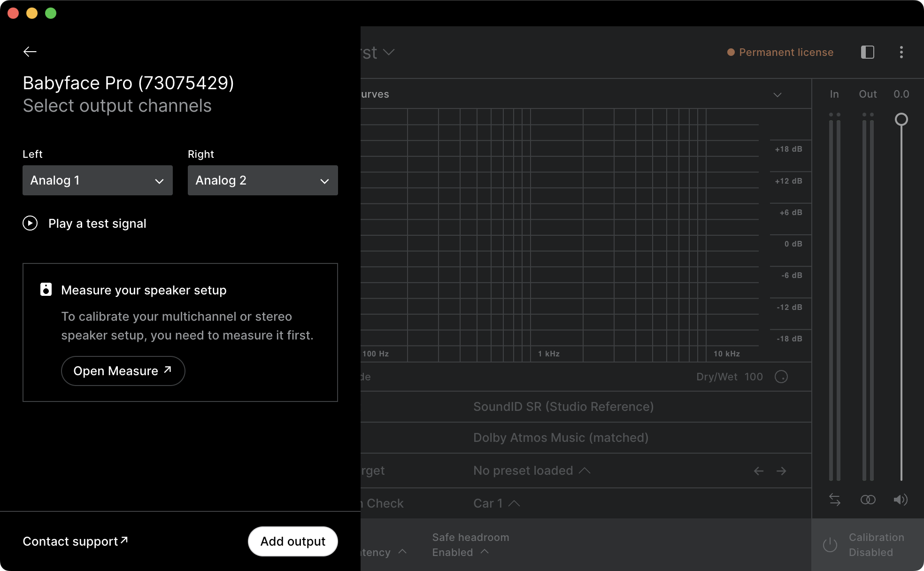Select SoundID SR (Studio Reference) mode
This screenshot has height=571, width=924.
tap(563, 407)
